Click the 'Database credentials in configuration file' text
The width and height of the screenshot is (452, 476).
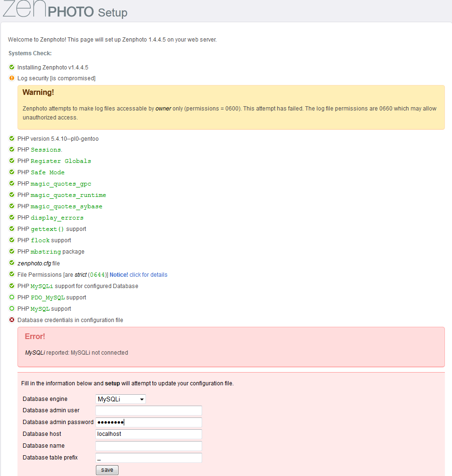tap(70, 320)
